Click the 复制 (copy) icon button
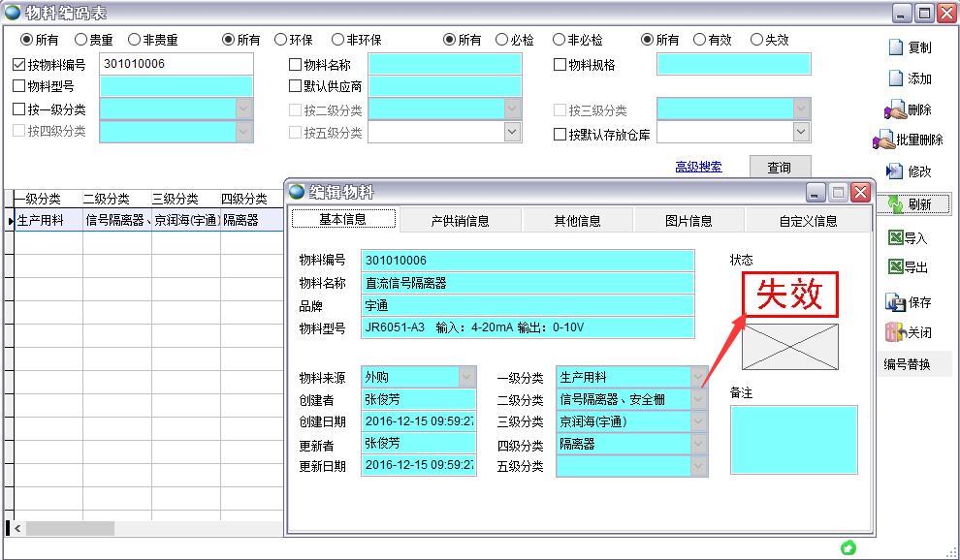The image size is (960, 560). pyautogui.click(x=896, y=47)
